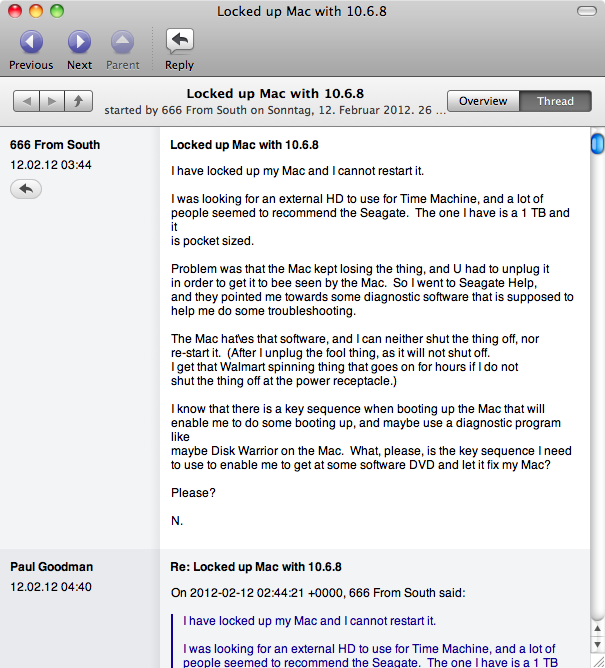The image size is (605, 668).
Task: Minimize the window with yellow button
Action: point(35,11)
